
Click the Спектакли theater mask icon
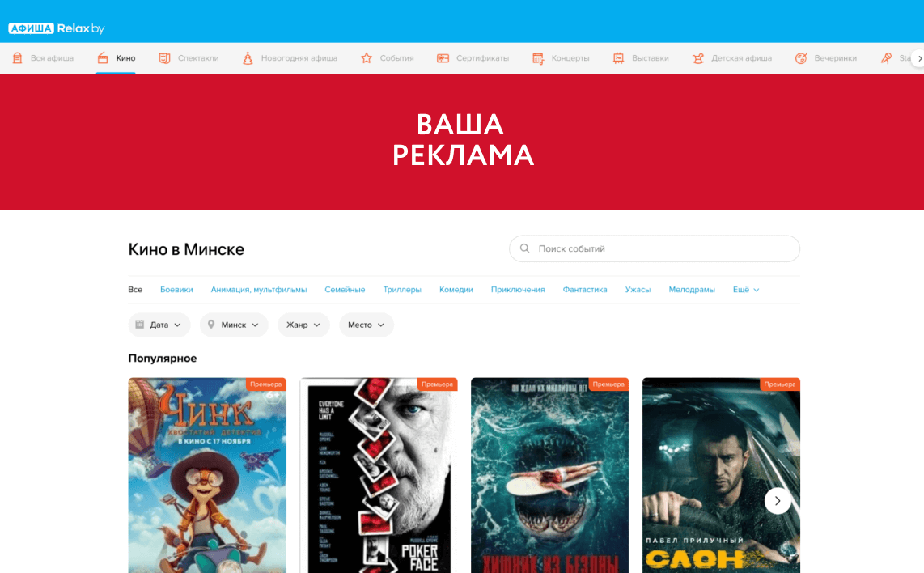pyautogui.click(x=164, y=58)
